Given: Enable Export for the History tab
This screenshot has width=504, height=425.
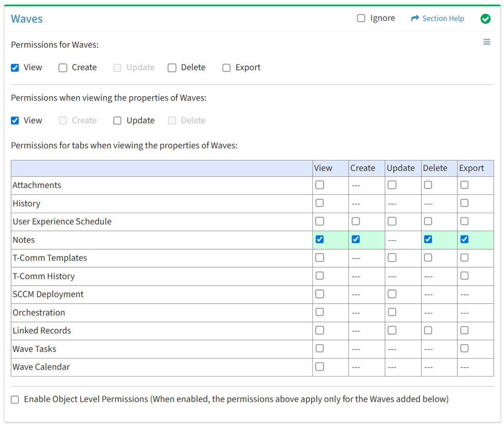Looking at the screenshot, I should point(464,203).
